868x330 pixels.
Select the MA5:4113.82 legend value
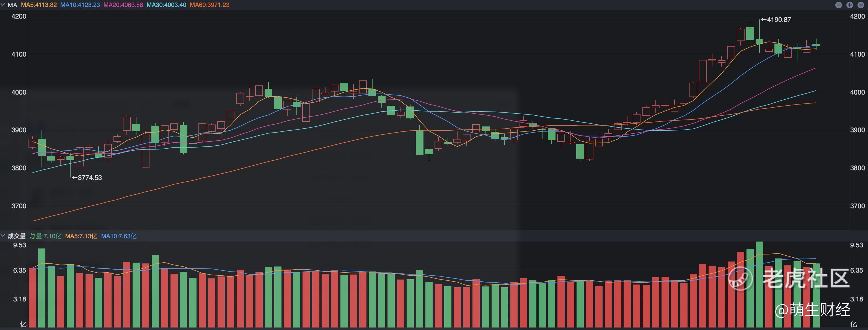point(39,5)
